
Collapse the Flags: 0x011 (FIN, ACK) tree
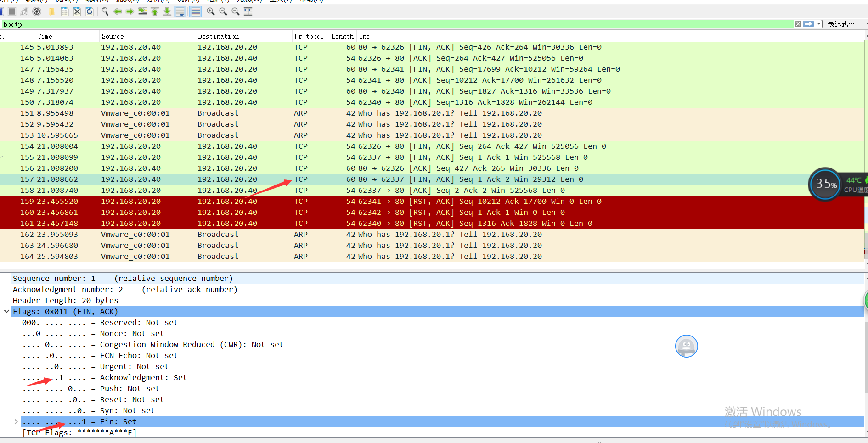[7, 311]
